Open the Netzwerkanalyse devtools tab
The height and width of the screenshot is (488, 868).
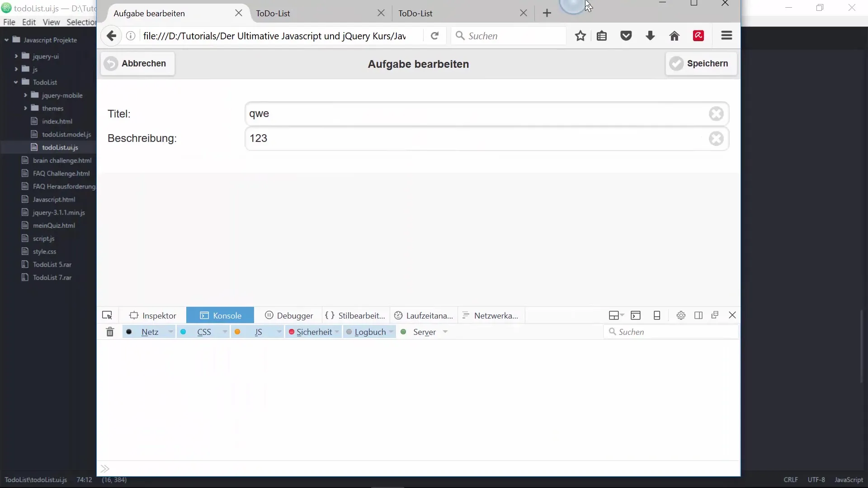click(491, 315)
